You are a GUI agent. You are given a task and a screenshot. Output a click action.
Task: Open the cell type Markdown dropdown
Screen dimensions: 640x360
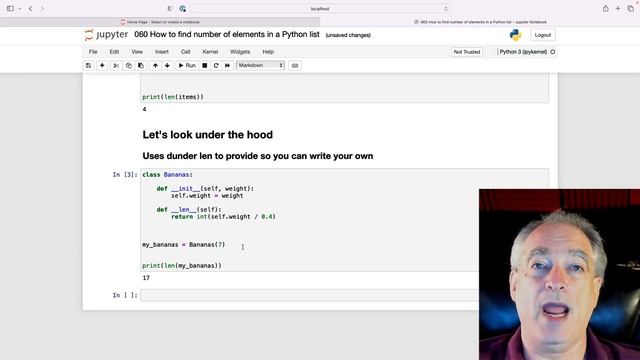(260, 65)
